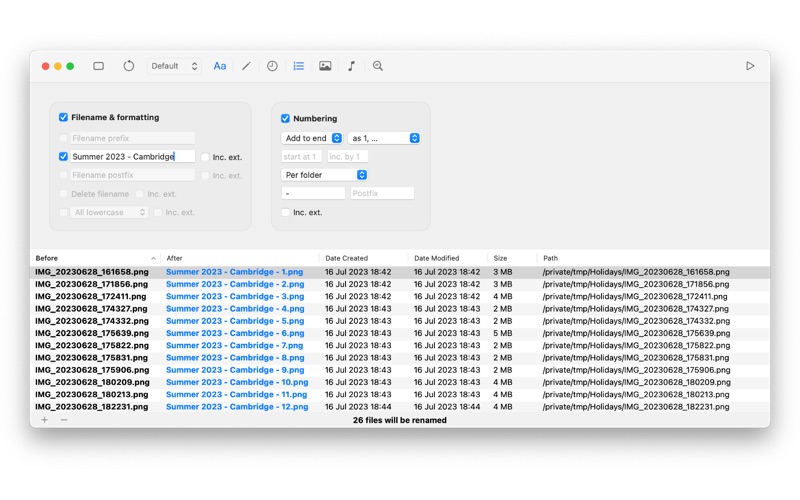The height and width of the screenshot is (500, 800).
Task: Click the circular reset arrow icon
Action: click(x=129, y=66)
